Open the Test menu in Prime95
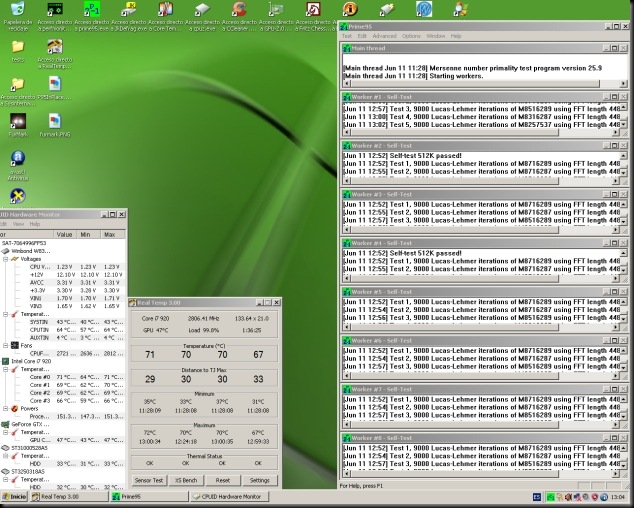Screen dimensions: 634x508 point(347,36)
